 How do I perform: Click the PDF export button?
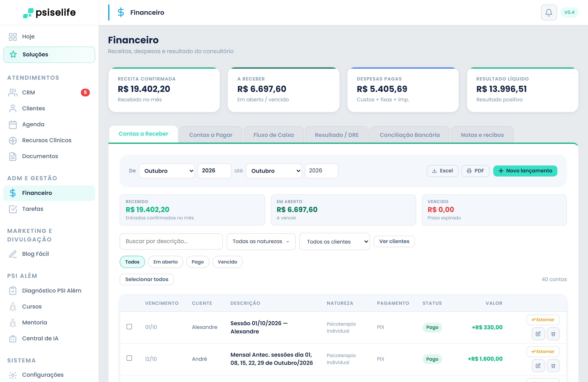pos(475,171)
